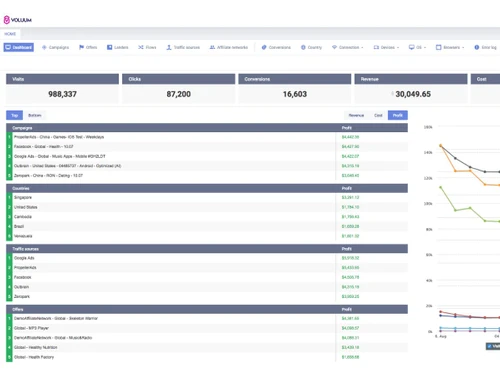Switch metric to Cost

(378, 115)
